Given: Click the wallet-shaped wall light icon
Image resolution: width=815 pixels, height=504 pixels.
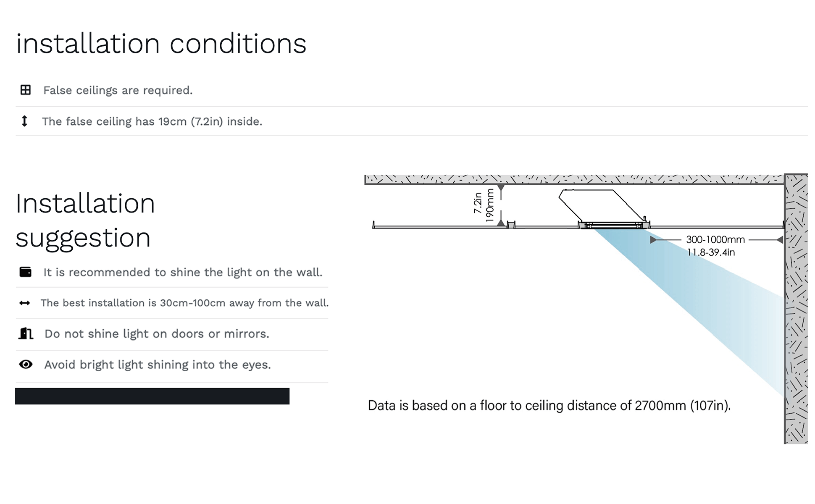Looking at the screenshot, I should click(26, 272).
